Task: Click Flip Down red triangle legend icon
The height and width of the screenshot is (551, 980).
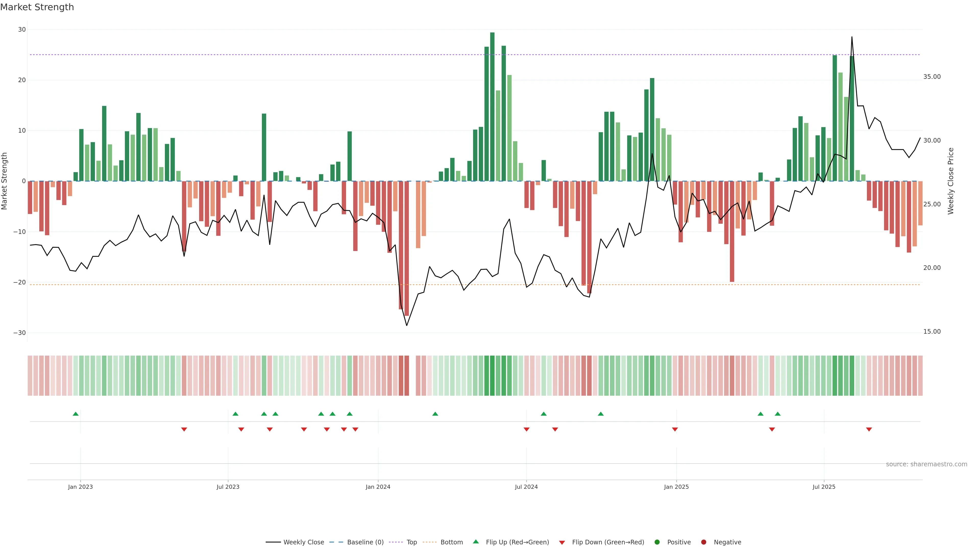Action: coord(562,543)
